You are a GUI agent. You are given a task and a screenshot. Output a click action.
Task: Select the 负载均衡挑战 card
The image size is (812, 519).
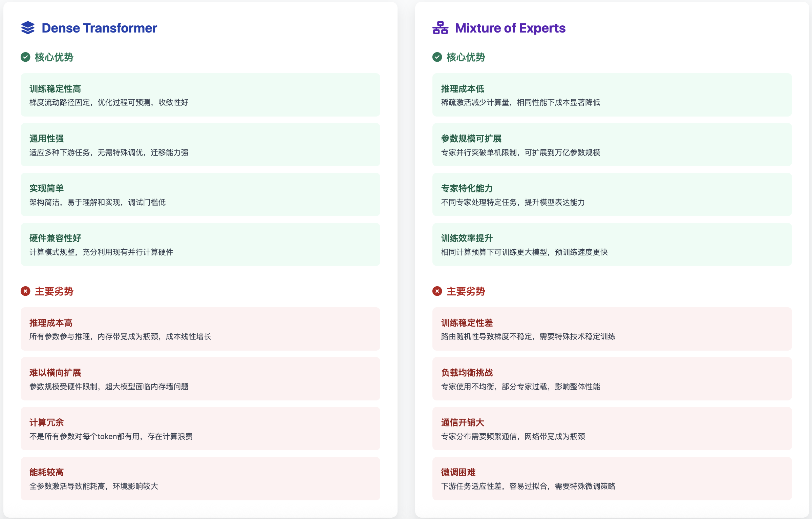coord(612,379)
